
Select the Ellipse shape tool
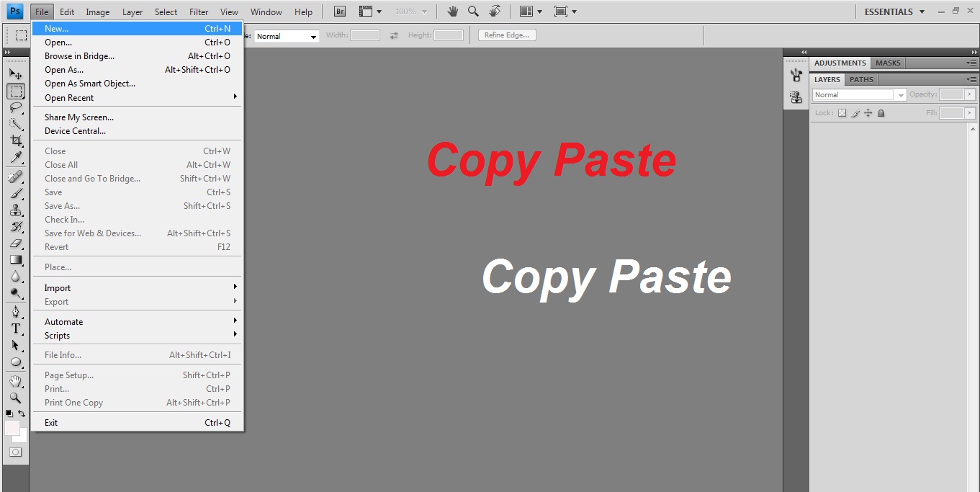[x=15, y=362]
